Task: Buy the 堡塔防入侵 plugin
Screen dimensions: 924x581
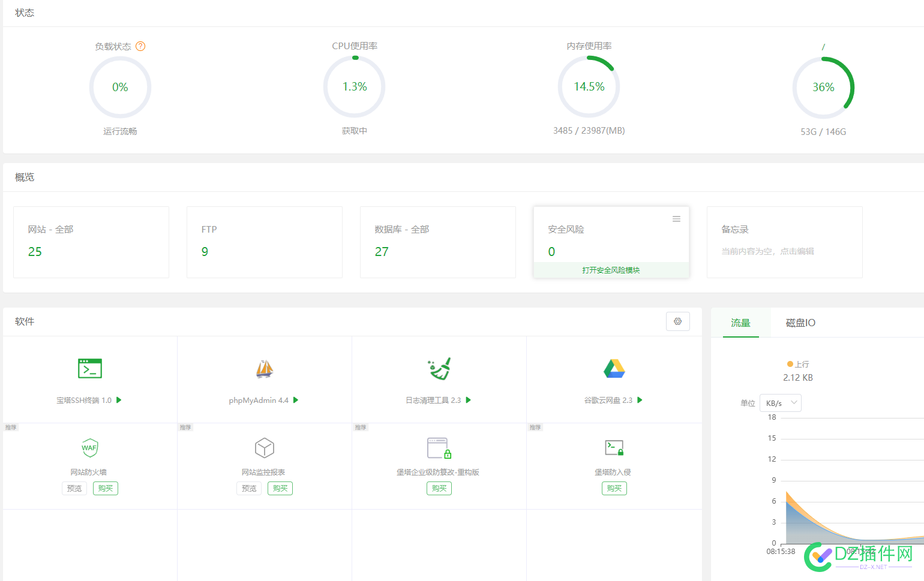Action: point(614,488)
